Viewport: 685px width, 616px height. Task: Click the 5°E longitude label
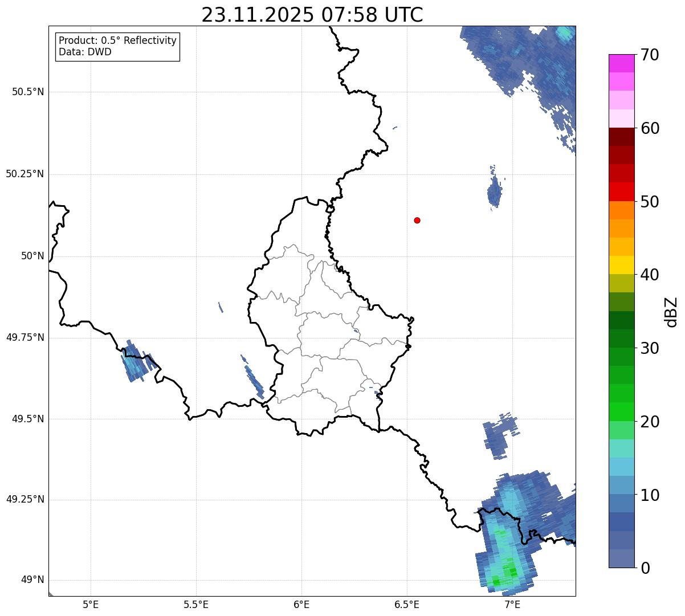91,604
